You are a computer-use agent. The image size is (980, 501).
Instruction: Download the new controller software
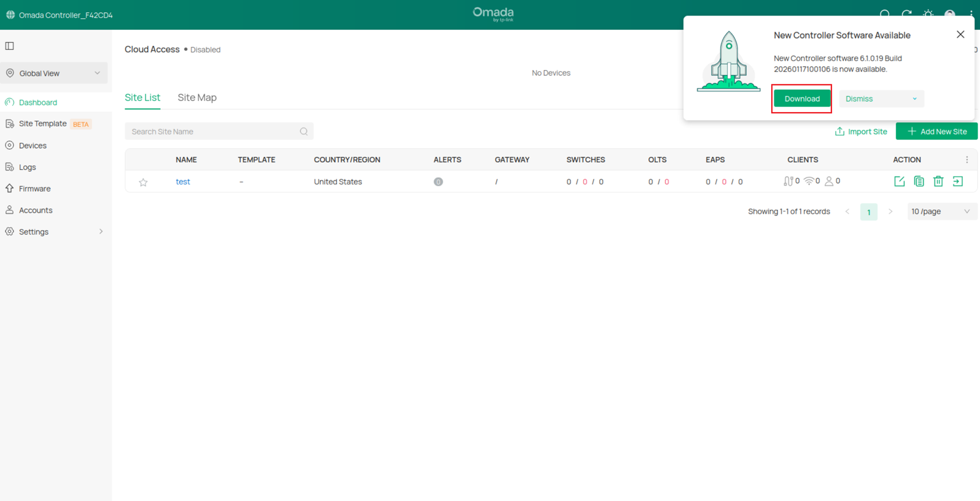click(x=802, y=99)
